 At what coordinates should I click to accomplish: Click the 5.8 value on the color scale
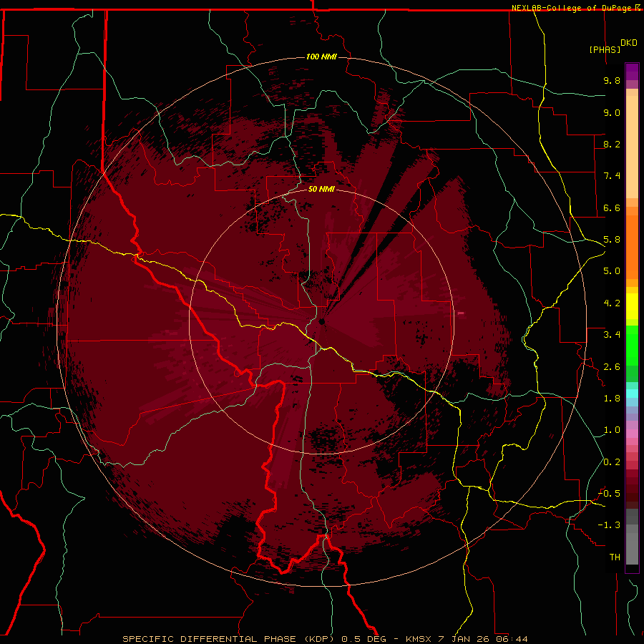(612, 240)
